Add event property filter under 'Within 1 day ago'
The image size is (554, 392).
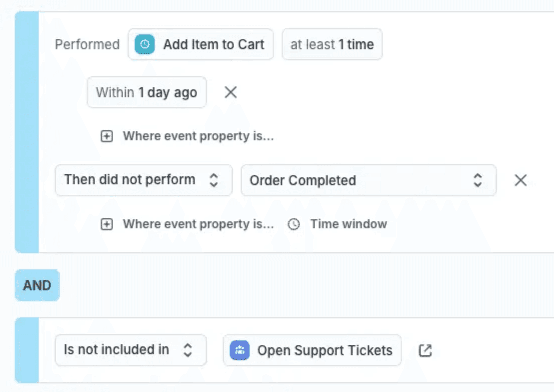tap(198, 136)
